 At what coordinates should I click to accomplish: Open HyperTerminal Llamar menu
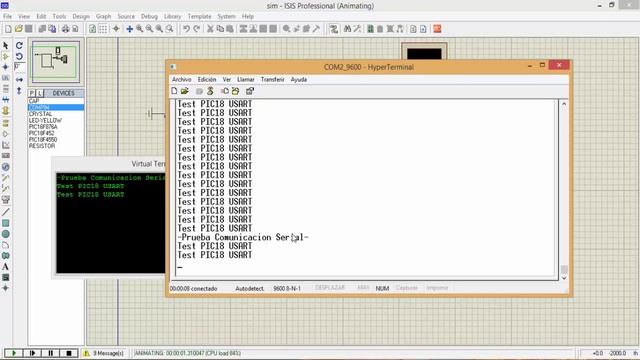tap(246, 80)
